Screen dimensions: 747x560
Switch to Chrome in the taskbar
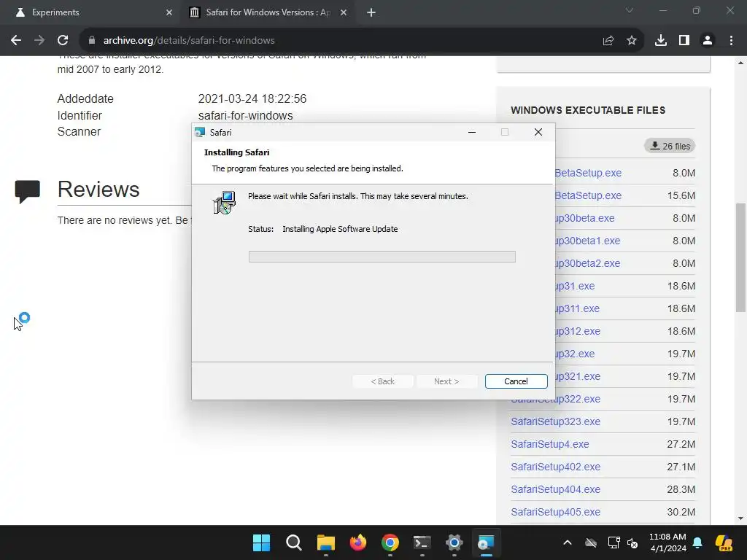tap(390, 542)
